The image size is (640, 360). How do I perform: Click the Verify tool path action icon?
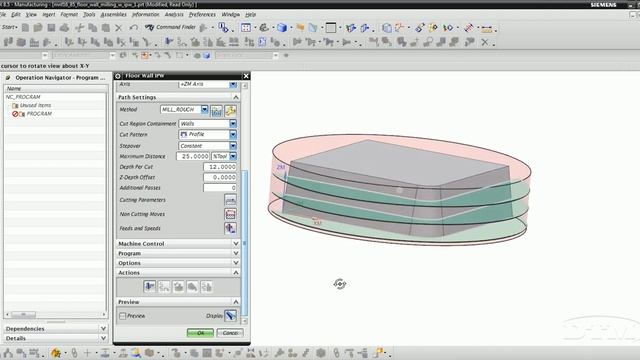click(178, 287)
